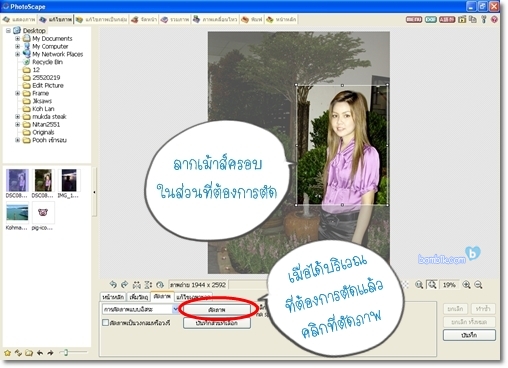
Task: Click the Undo arrow icon below the photo
Action: 113,285
